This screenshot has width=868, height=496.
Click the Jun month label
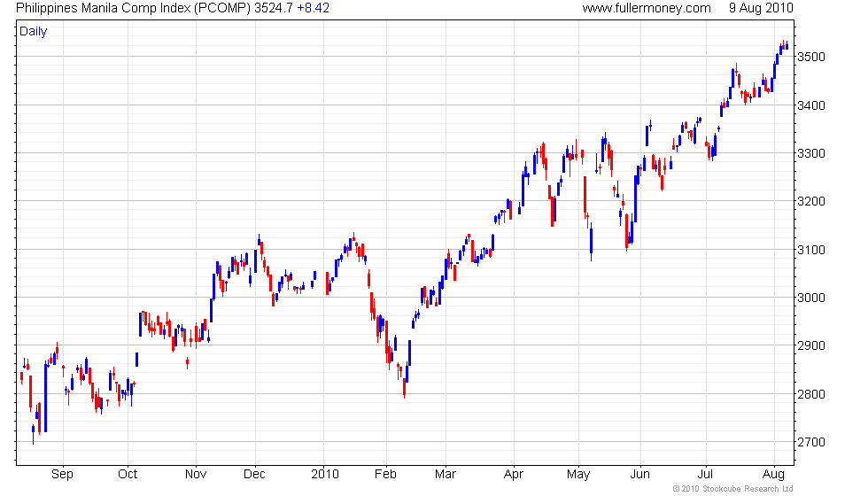pos(640,475)
